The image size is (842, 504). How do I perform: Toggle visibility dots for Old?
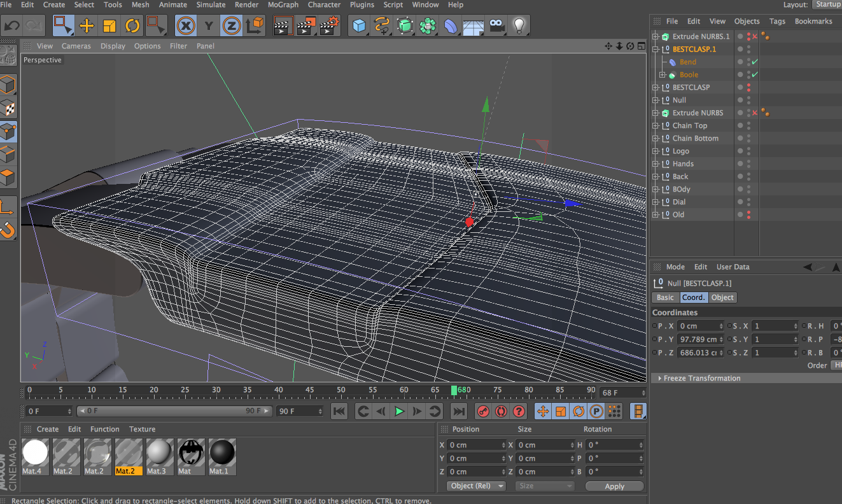coord(748,214)
